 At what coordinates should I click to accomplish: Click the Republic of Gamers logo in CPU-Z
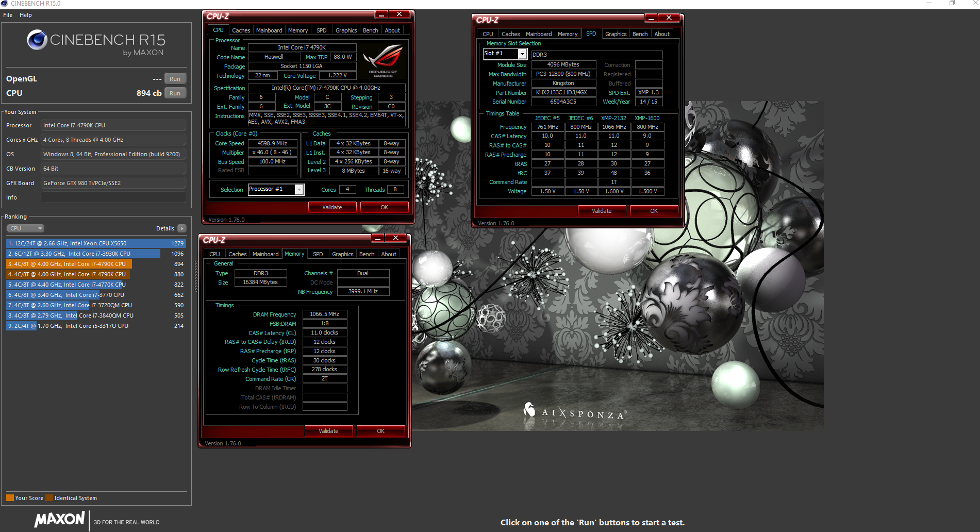click(383, 61)
